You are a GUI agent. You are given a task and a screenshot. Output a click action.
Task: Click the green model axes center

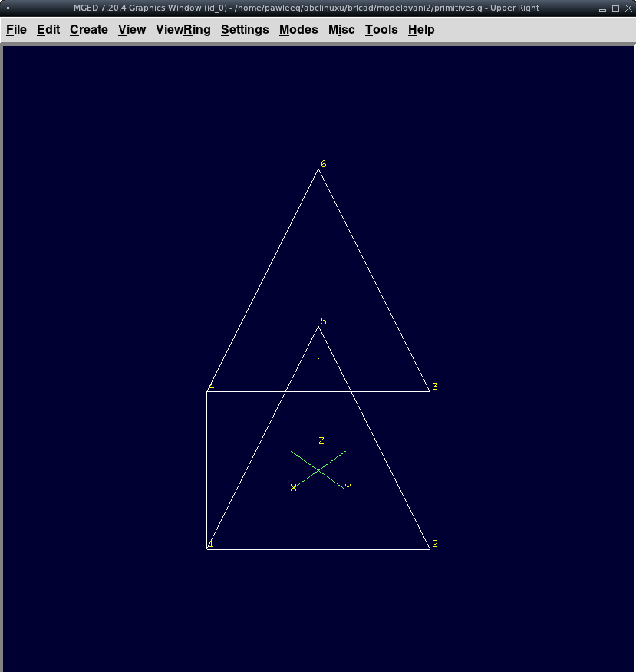coord(318,470)
